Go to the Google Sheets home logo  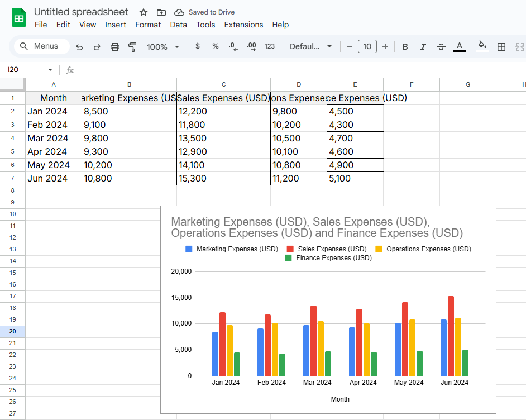pos(20,18)
